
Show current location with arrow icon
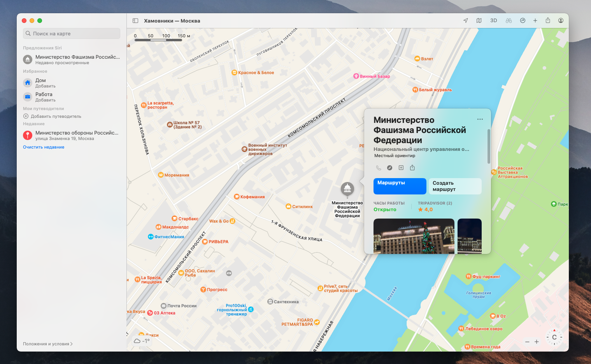point(465,21)
